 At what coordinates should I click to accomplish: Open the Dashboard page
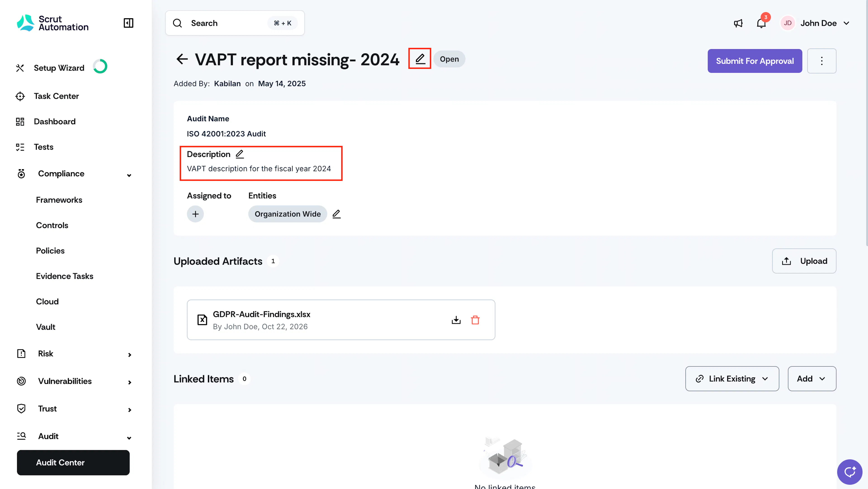click(54, 121)
